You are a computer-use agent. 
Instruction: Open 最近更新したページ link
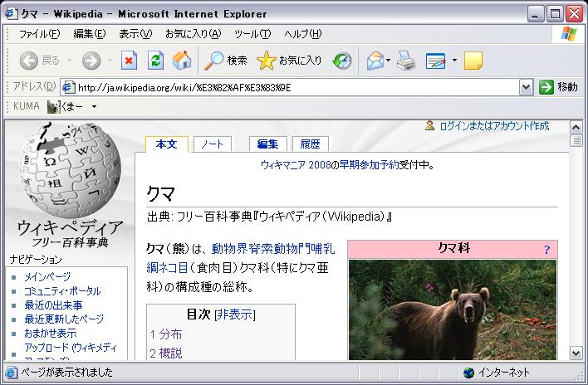[x=64, y=319]
